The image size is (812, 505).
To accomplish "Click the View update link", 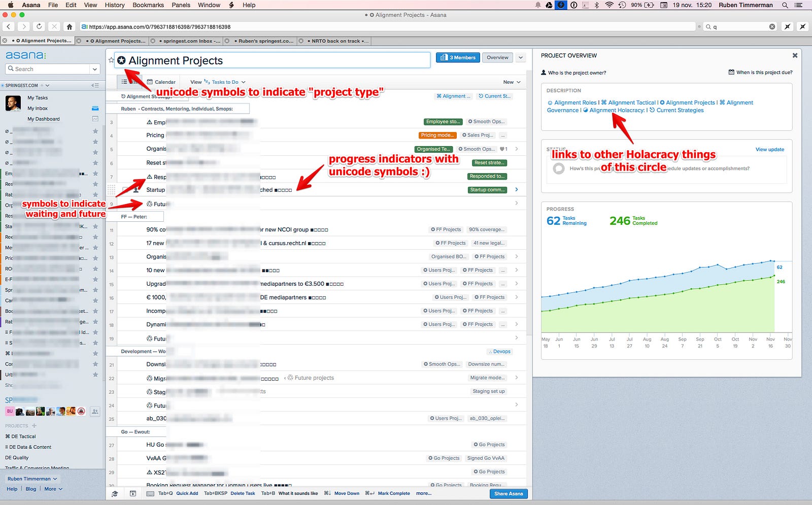I will pyautogui.click(x=770, y=149).
